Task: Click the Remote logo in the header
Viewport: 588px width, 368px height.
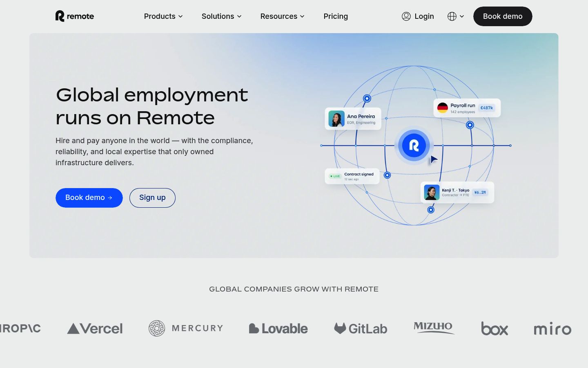Action: [75, 16]
